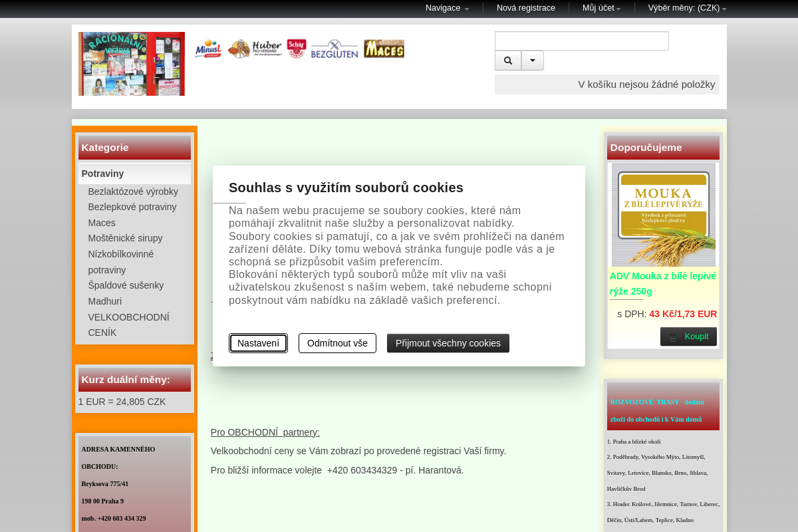798x532 pixels.
Task: Click the Racionální výživa shop logo
Action: point(131,63)
